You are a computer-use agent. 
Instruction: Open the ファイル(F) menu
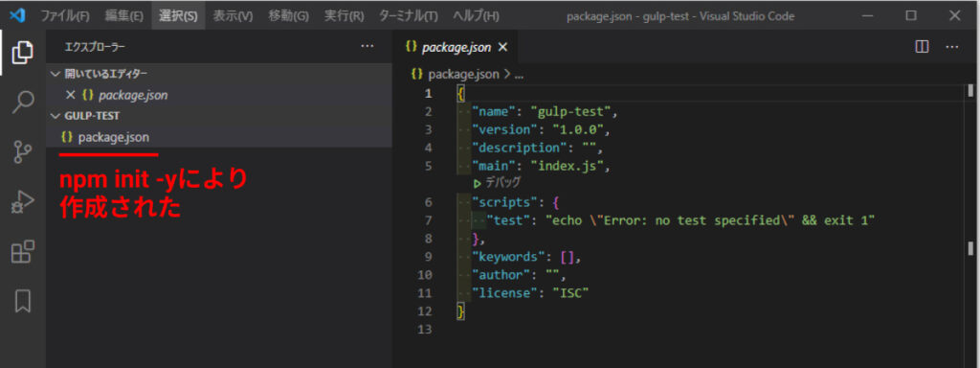coord(64,15)
